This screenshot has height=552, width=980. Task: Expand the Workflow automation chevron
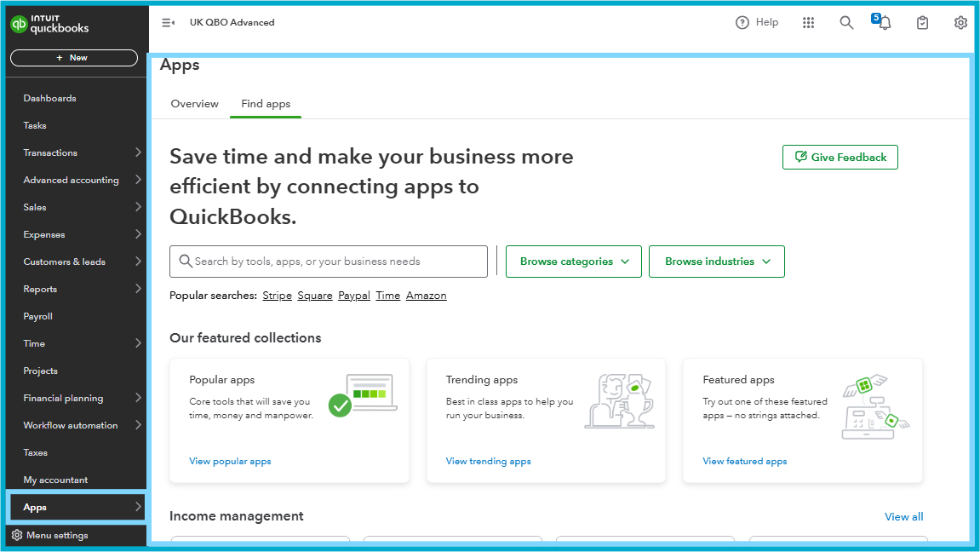[x=138, y=425]
